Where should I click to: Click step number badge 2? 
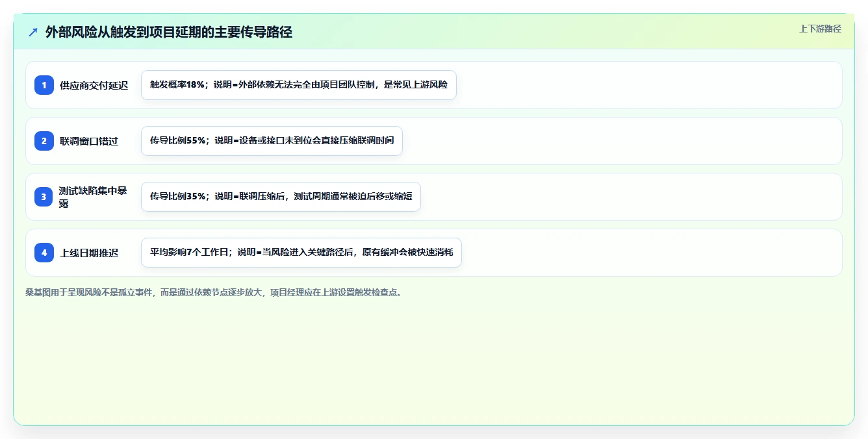pos(44,141)
